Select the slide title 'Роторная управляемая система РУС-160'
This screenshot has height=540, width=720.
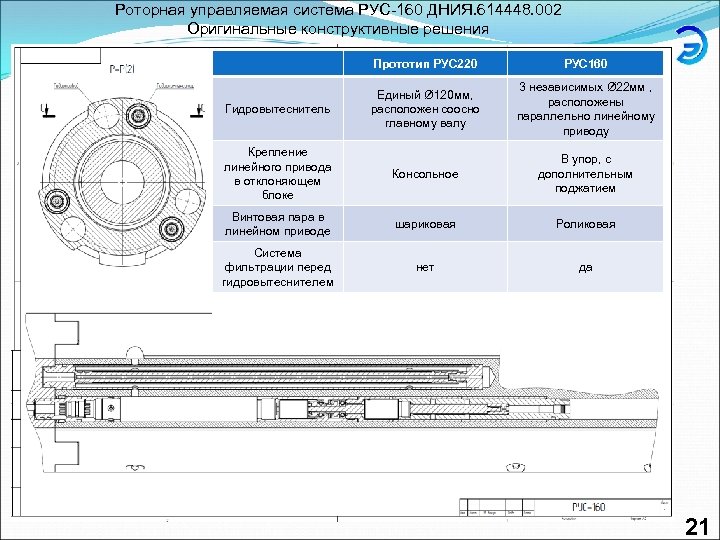click(338, 10)
